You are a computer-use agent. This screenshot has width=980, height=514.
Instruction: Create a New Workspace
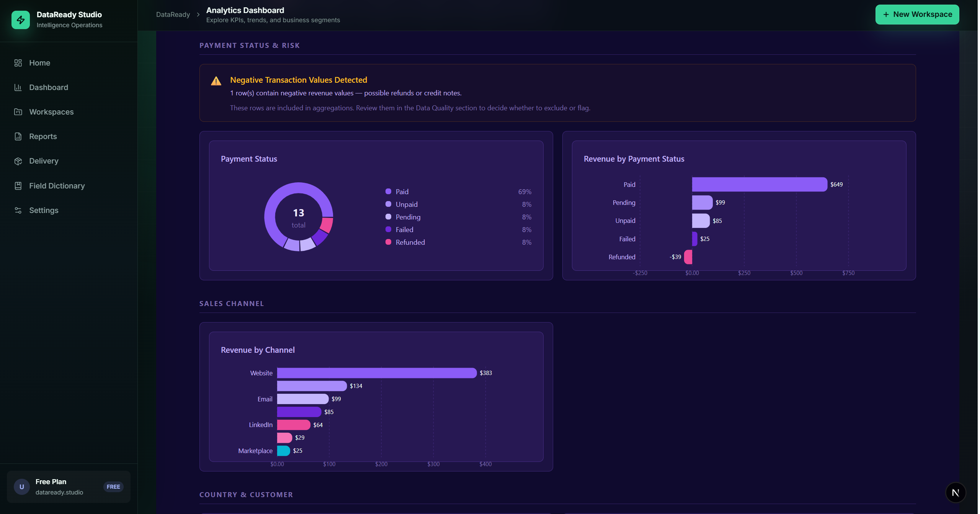pyautogui.click(x=917, y=15)
